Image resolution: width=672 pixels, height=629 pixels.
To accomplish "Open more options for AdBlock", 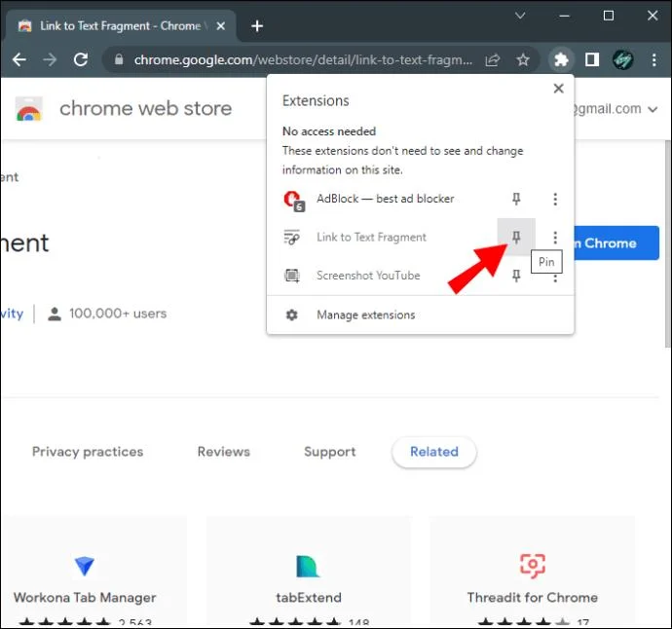I will point(555,199).
